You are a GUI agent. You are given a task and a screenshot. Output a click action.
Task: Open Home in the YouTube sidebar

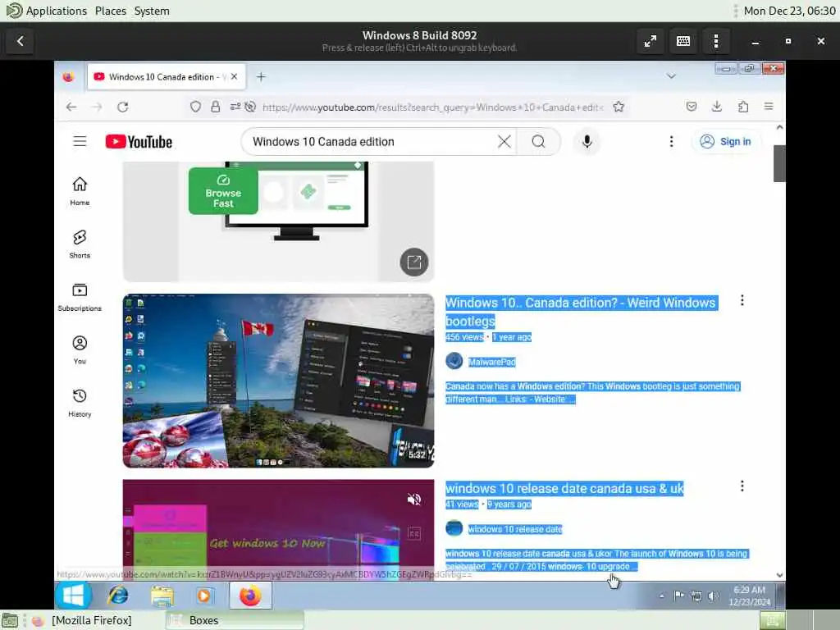point(80,191)
